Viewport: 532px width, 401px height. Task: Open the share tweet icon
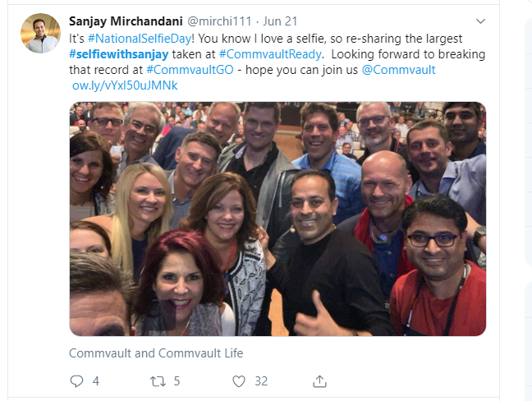pyautogui.click(x=319, y=381)
